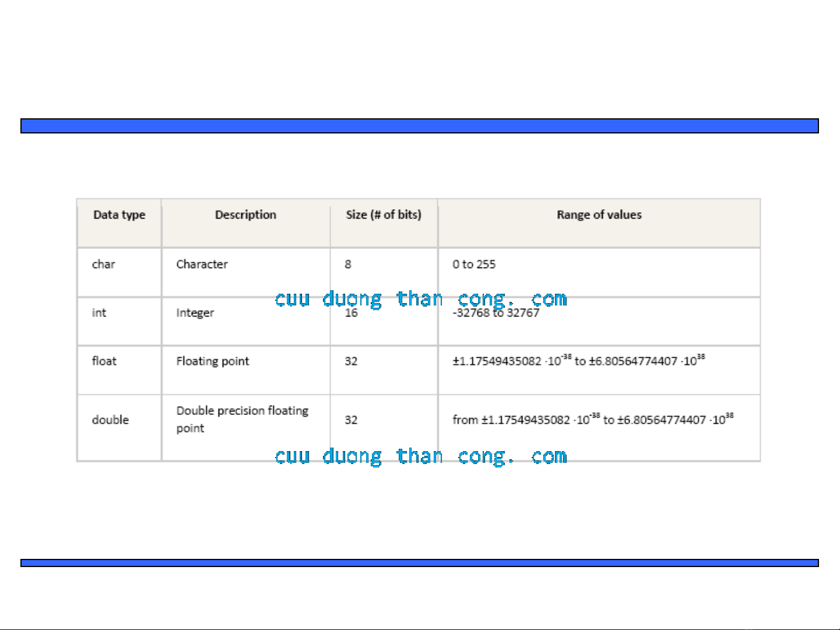Select the "Integer" description cell
The height and width of the screenshot is (630, 840).
tap(195, 313)
